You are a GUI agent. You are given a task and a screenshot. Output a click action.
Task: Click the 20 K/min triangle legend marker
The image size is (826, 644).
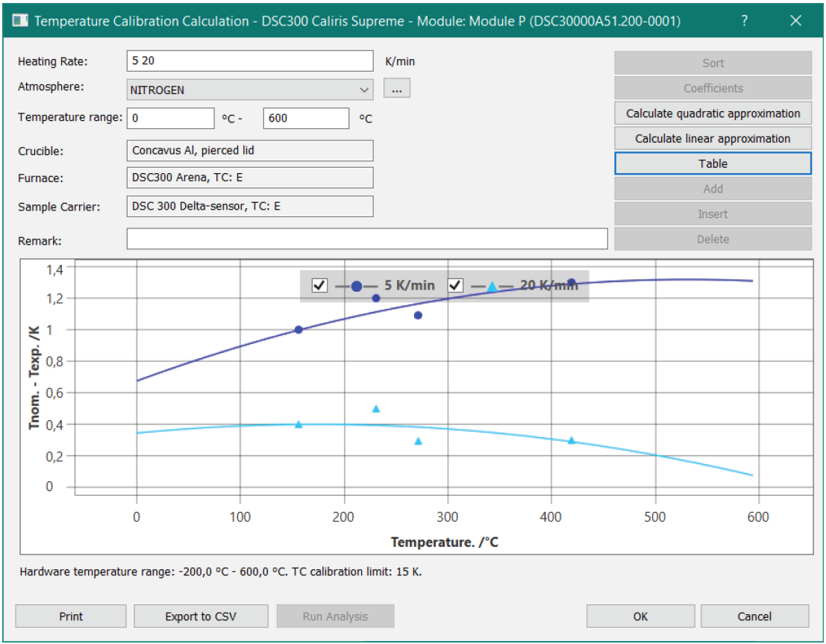[x=492, y=286]
